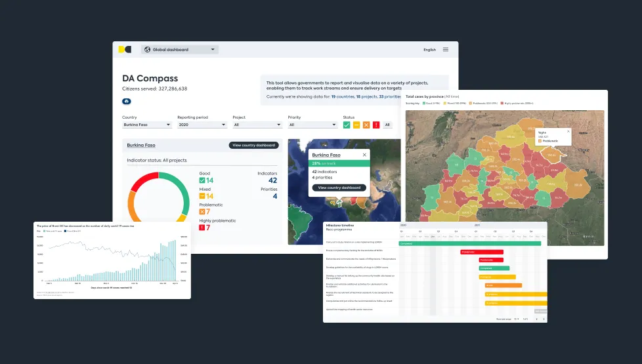642x364 pixels.
Task: Click the Burkina Faso title in the map popup
Action: 326,155
